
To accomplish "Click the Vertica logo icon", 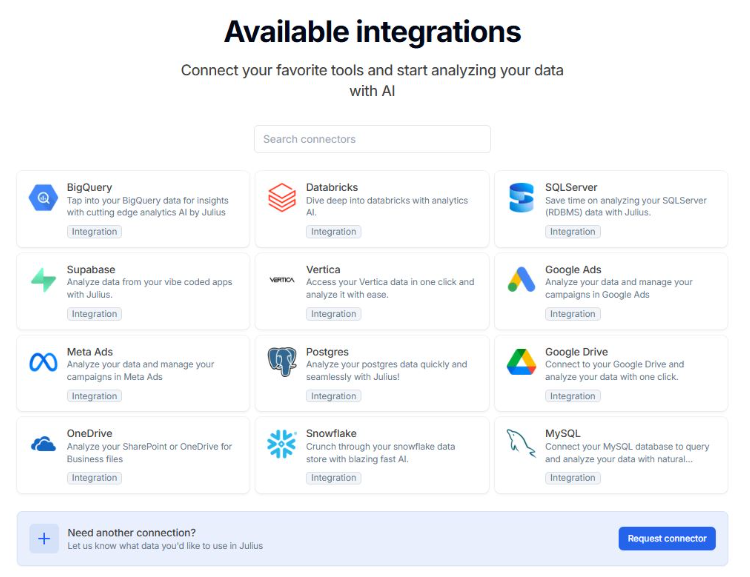I will (282, 280).
